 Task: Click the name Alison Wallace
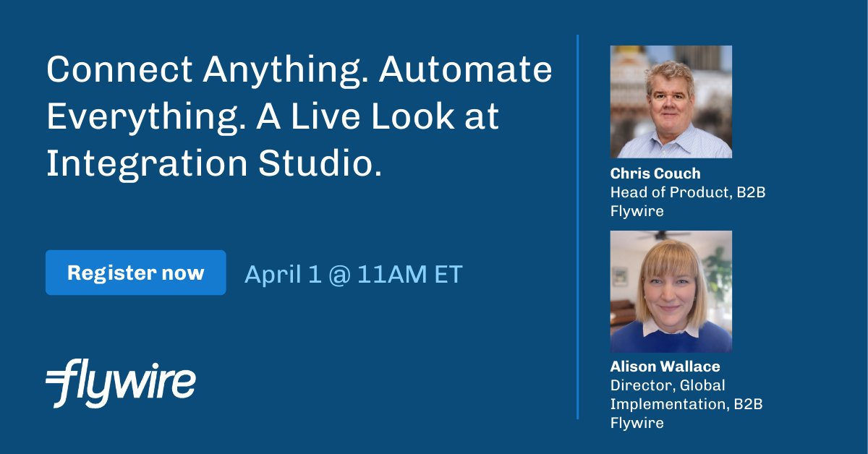tap(665, 367)
